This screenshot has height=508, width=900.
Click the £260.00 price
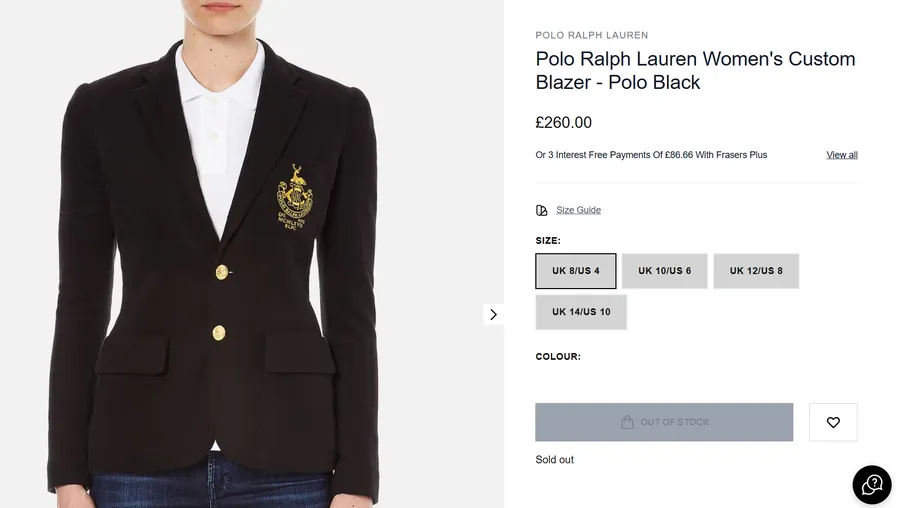click(x=564, y=123)
